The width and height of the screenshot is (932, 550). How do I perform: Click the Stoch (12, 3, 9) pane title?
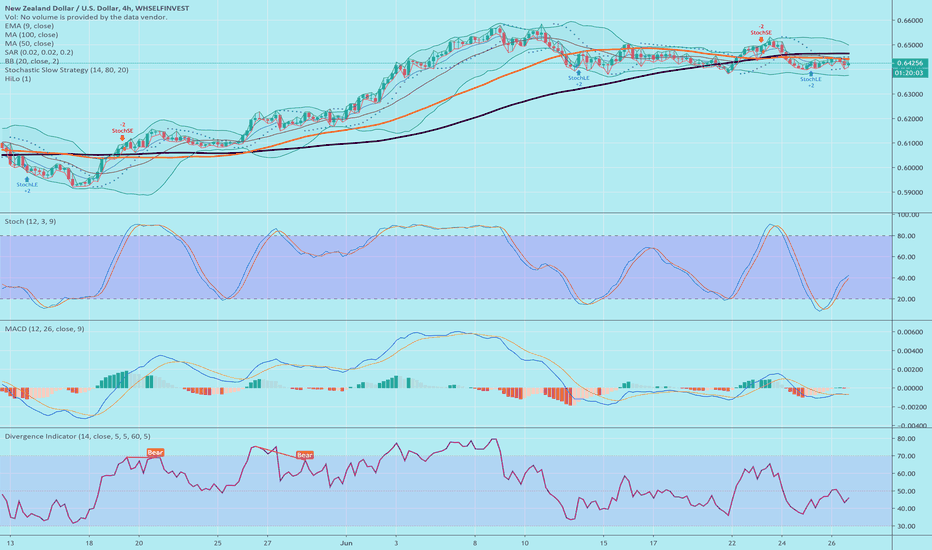pyautogui.click(x=30, y=221)
